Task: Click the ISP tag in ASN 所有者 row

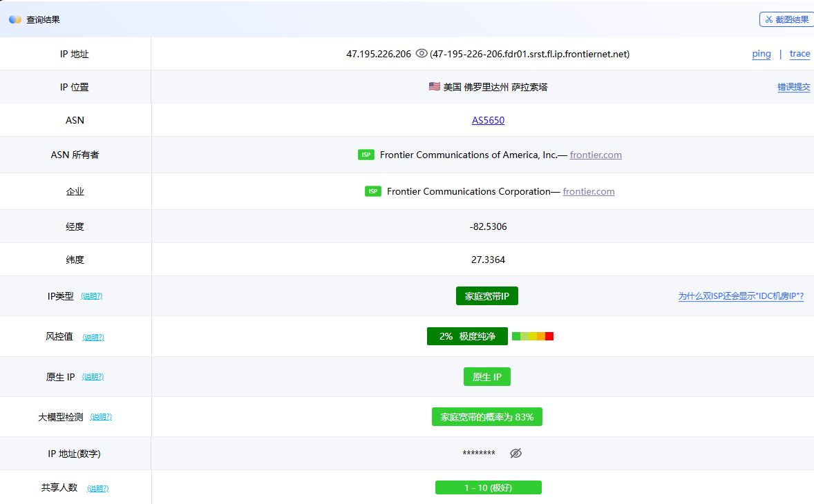Action: coord(366,155)
